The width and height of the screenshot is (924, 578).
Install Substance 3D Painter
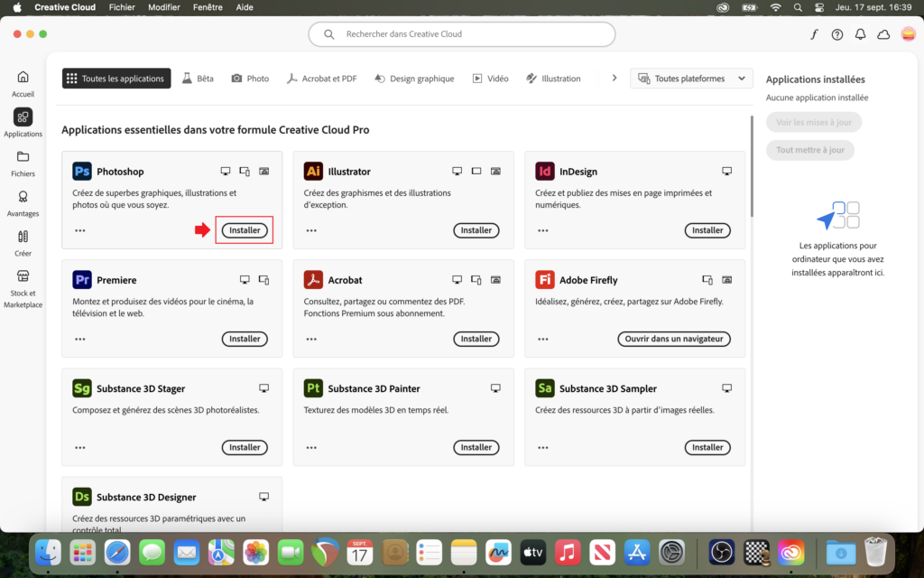(x=476, y=448)
